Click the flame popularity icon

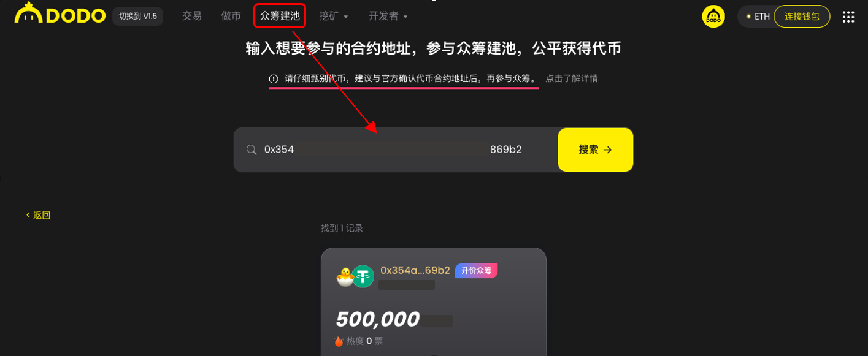pyautogui.click(x=339, y=341)
